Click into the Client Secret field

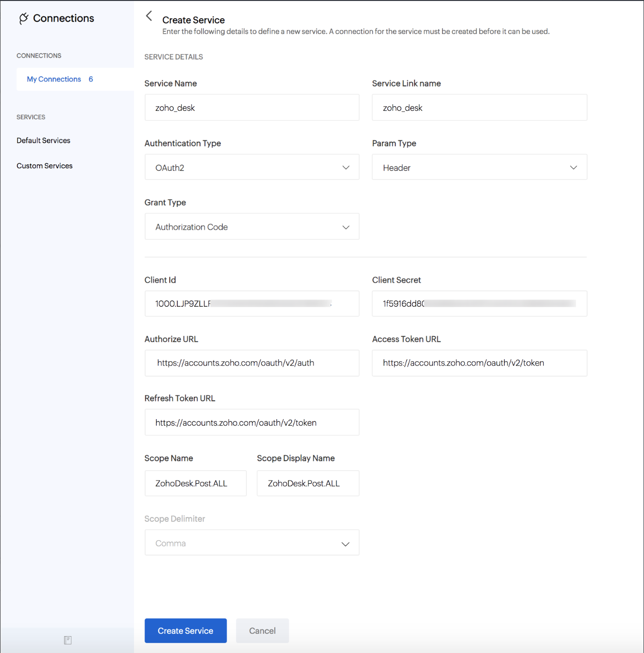[x=479, y=303]
